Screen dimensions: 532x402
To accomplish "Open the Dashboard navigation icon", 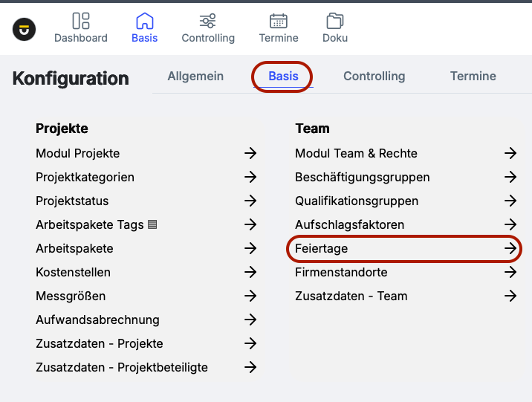I will point(81,21).
